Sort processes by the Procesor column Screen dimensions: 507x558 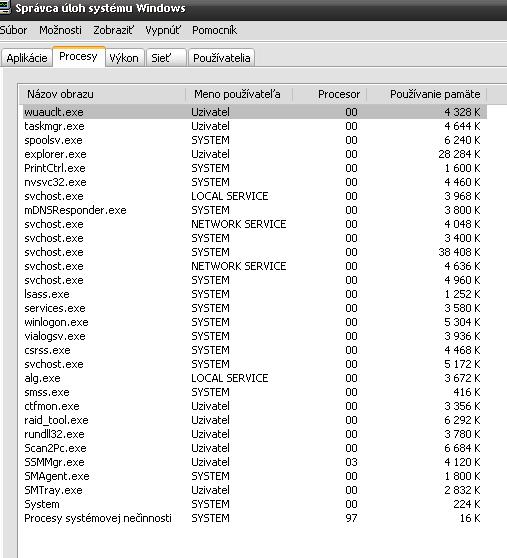pyautogui.click(x=329, y=94)
